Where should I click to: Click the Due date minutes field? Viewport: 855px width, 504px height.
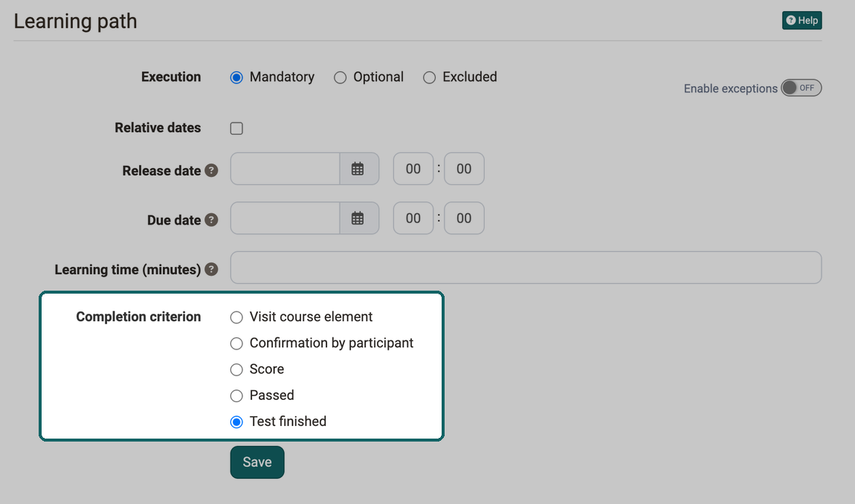tap(464, 219)
